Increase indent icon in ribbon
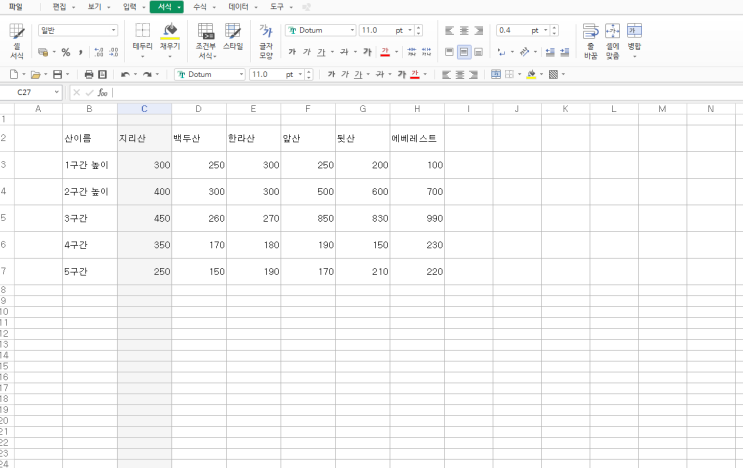The image size is (743, 468). tap(564, 52)
